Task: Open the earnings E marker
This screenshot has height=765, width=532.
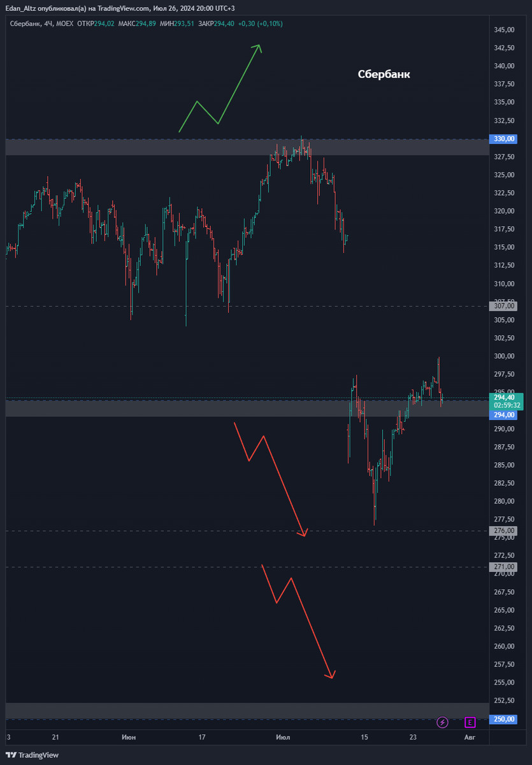Action: coord(470,722)
